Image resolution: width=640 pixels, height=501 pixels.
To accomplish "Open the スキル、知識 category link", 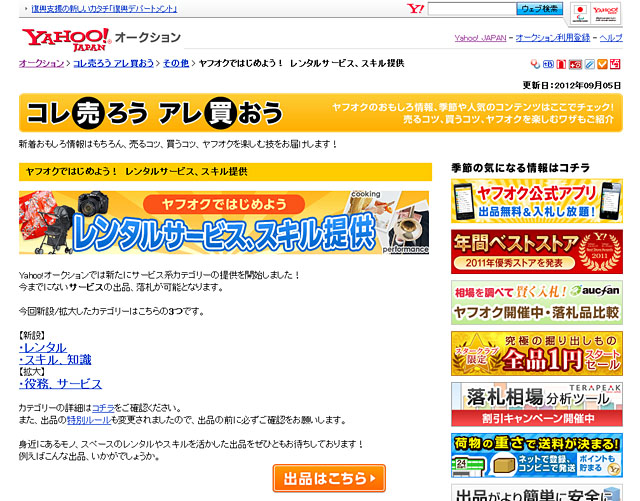I will click(x=56, y=359).
